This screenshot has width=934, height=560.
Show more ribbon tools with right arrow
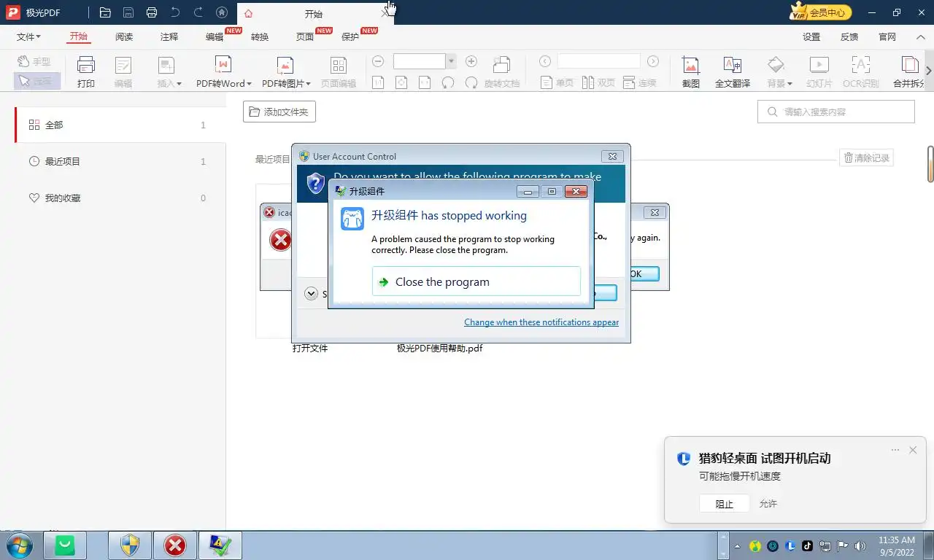coord(928,71)
